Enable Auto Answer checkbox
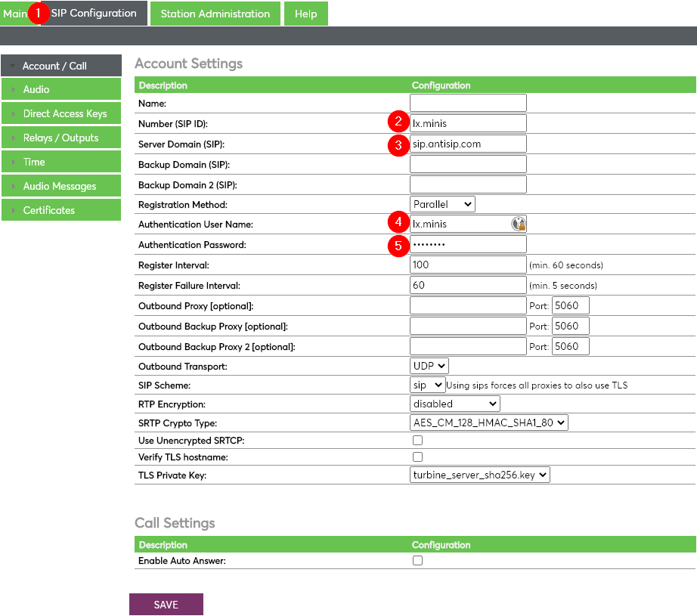The image size is (697, 616). (417, 560)
